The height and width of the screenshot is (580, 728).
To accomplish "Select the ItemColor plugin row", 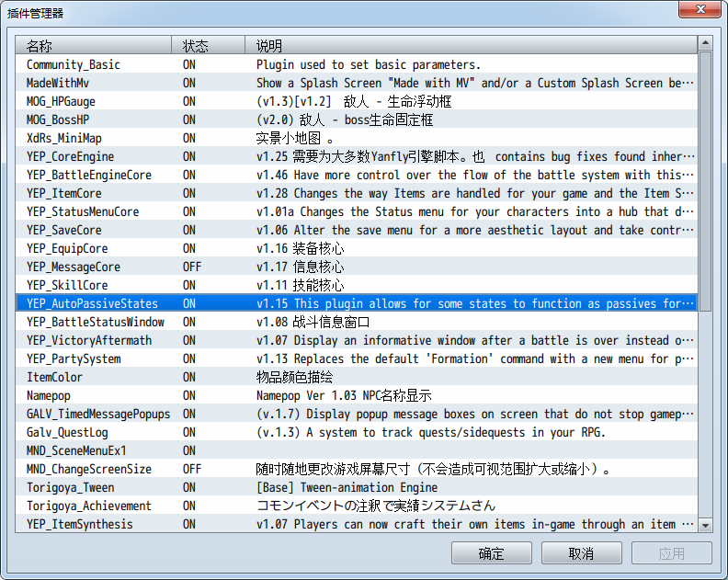I will coord(356,377).
